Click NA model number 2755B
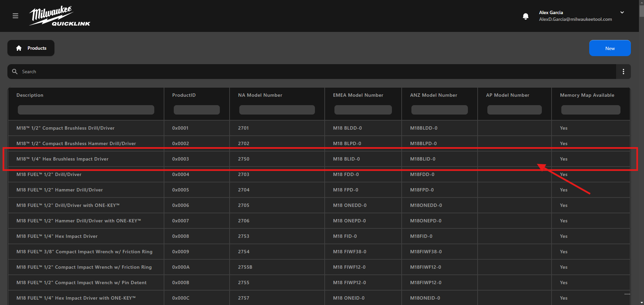Viewport: 644px width, 305px height. pos(245,267)
